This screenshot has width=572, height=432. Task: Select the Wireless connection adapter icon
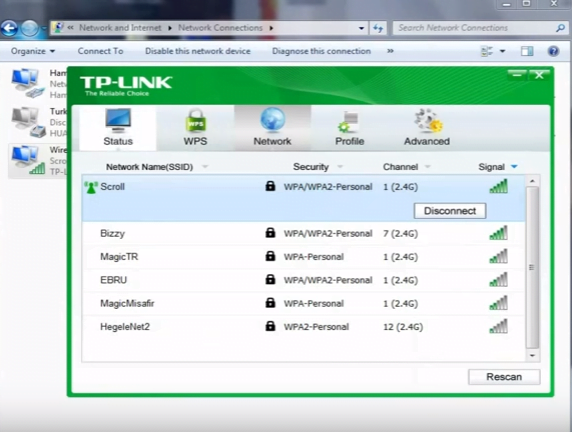click(27, 160)
